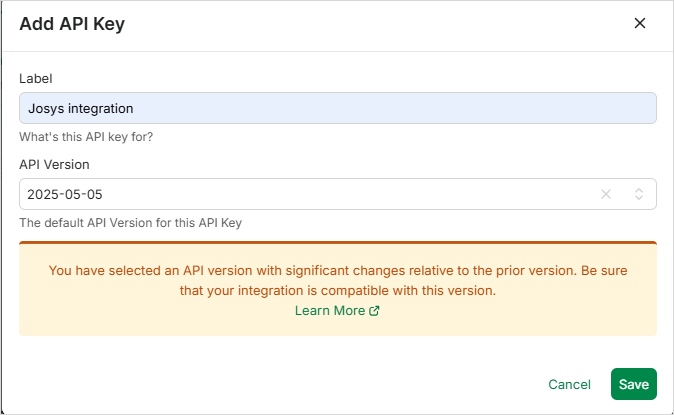This screenshot has width=674, height=415.
Task: Click the "Label" field caption
Action: [x=35, y=78]
